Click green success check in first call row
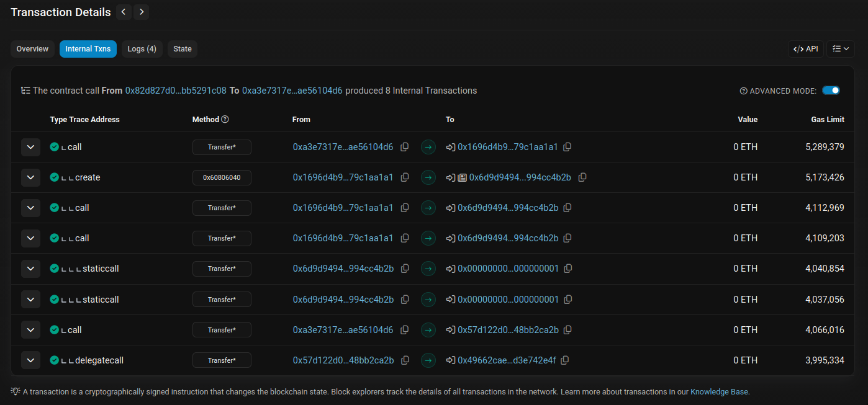The image size is (868, 405). pos(55,147)
